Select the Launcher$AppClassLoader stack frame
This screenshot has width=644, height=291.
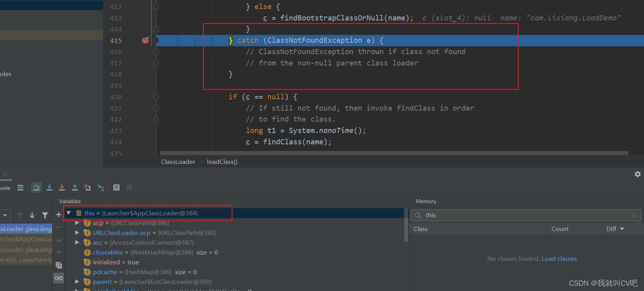click(x=26, y=239)
